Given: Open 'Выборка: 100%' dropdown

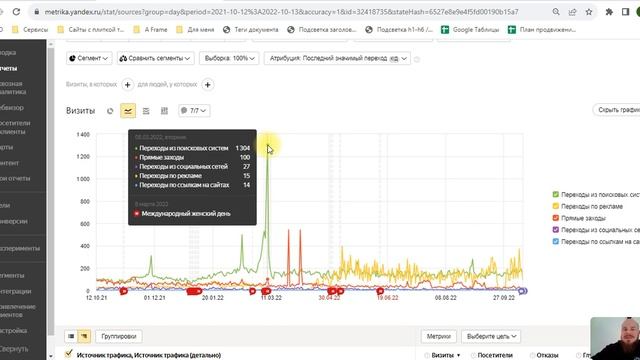Looking at the screenshot, I should click(229, 58).
